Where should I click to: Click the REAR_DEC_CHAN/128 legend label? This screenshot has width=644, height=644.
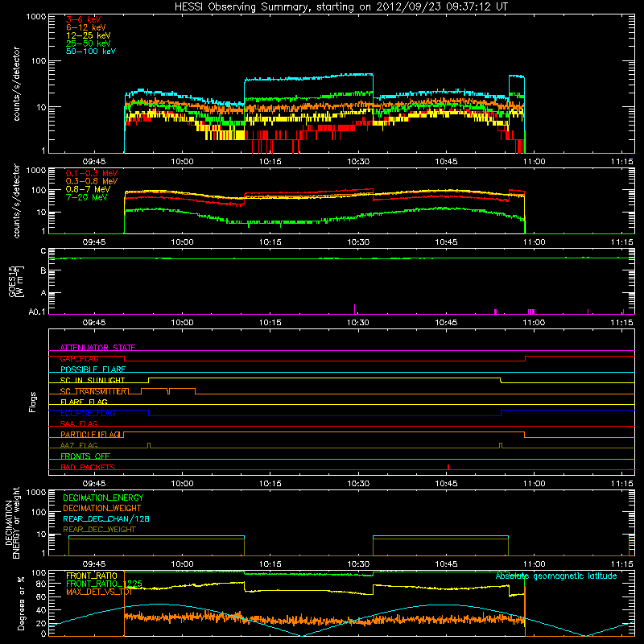(x=106, y=518)
